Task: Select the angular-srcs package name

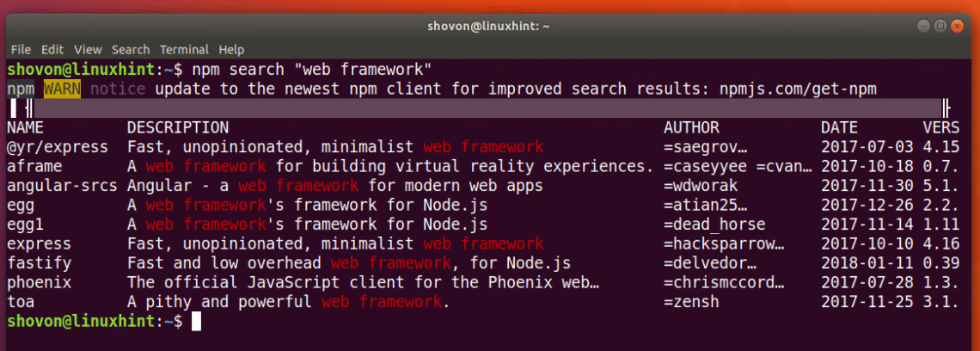Action: pyautogui.click(x=62, y=186)
